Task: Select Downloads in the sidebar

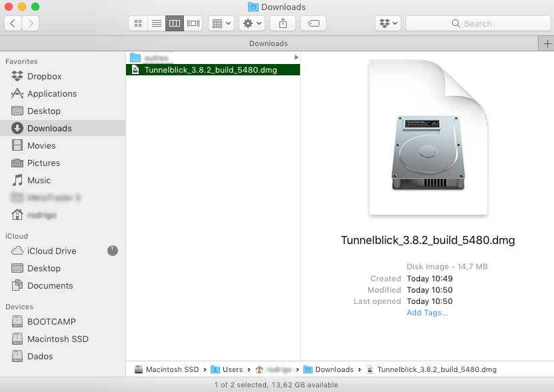Action: [x=63, y=128]
